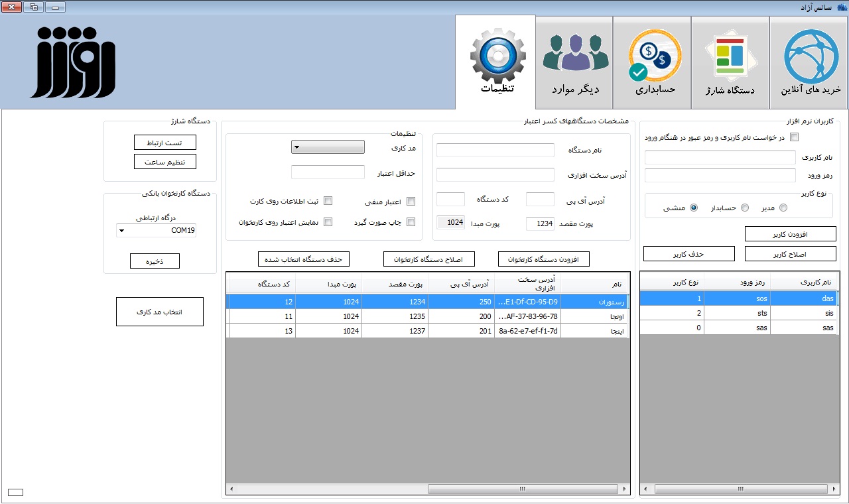The width and height of the screenshot is (849, 504).
Task: Select the settings gear icon
Action: click(x=497, y=56)
